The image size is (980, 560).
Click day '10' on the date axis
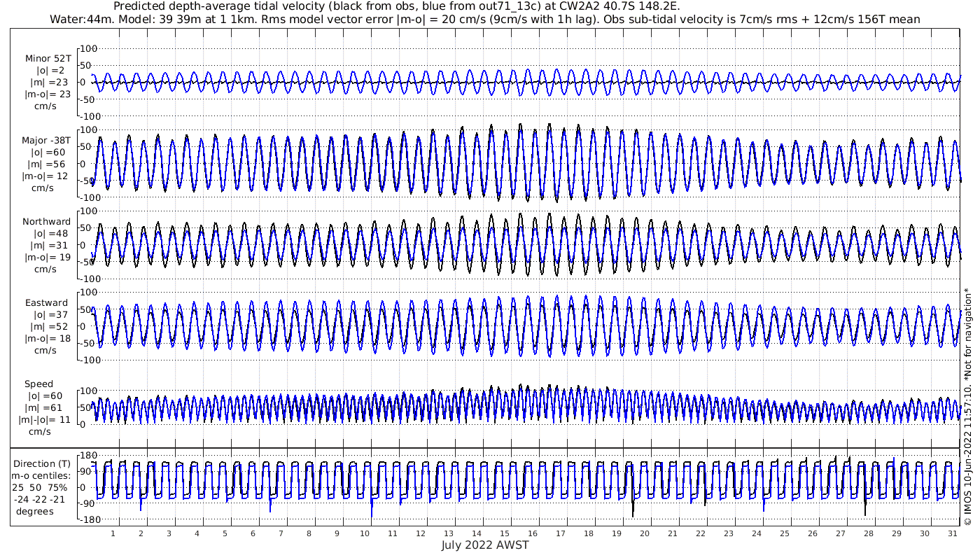365,533
